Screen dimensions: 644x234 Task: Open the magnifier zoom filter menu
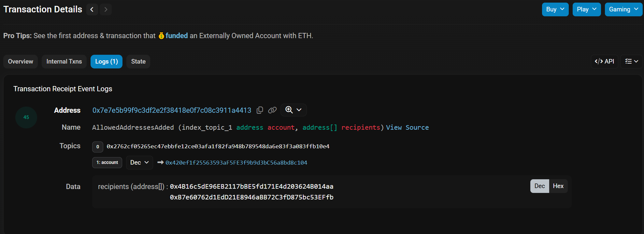(x=293, y=110)
